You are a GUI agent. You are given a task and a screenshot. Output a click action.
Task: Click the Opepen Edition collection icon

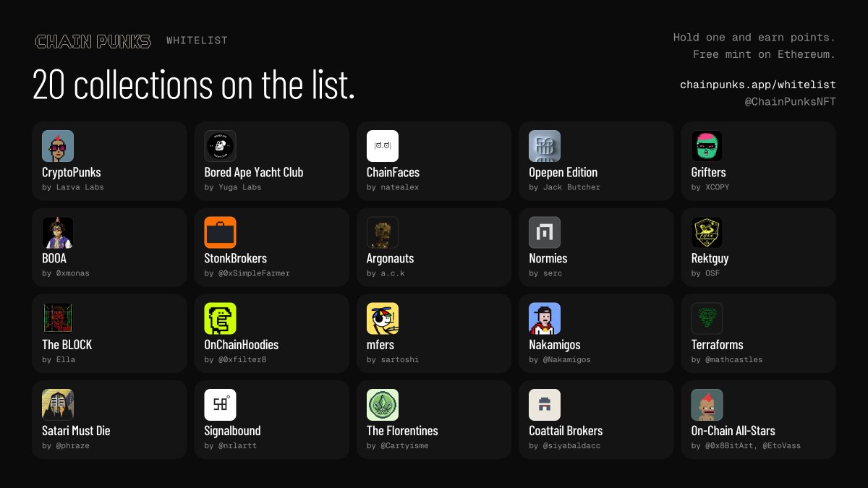545,146
